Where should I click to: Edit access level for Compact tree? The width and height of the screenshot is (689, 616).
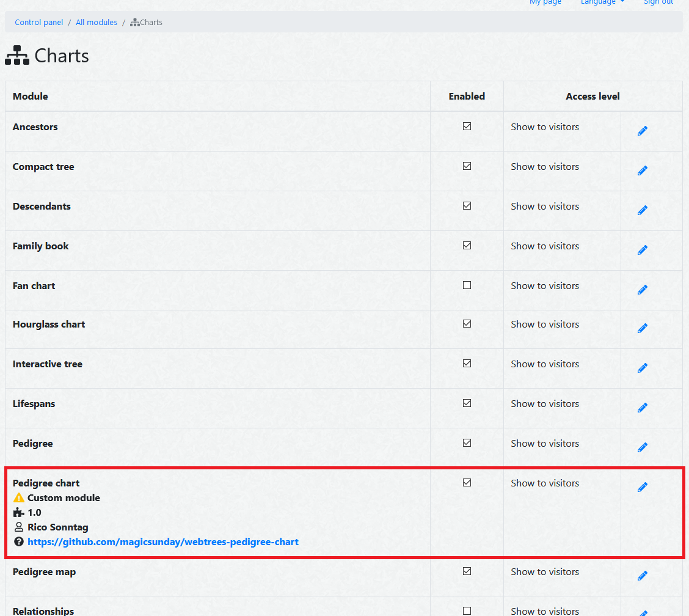(643, 170)
